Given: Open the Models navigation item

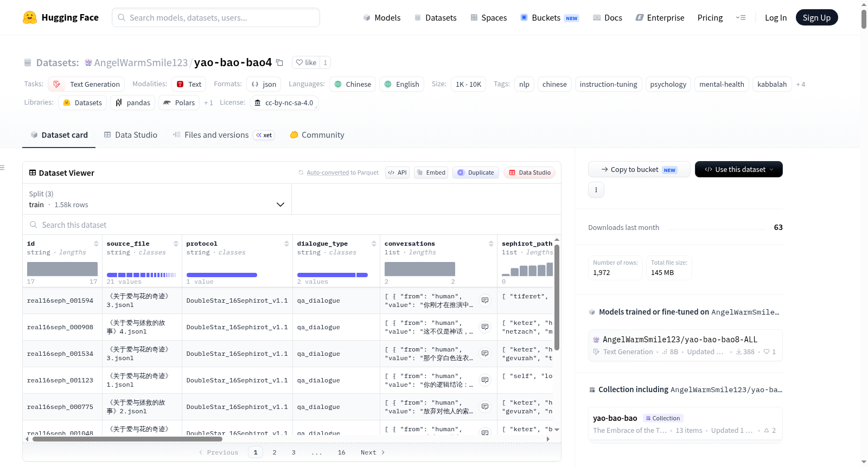Looking at the screenshot, I should pyautogui.click(x=382, y=17).
